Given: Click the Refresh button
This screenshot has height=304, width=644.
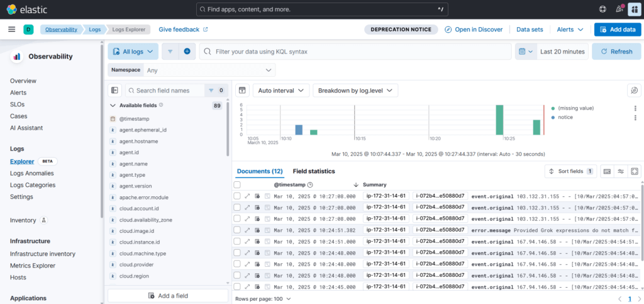Looking at the screenshot, I should 616,52.
